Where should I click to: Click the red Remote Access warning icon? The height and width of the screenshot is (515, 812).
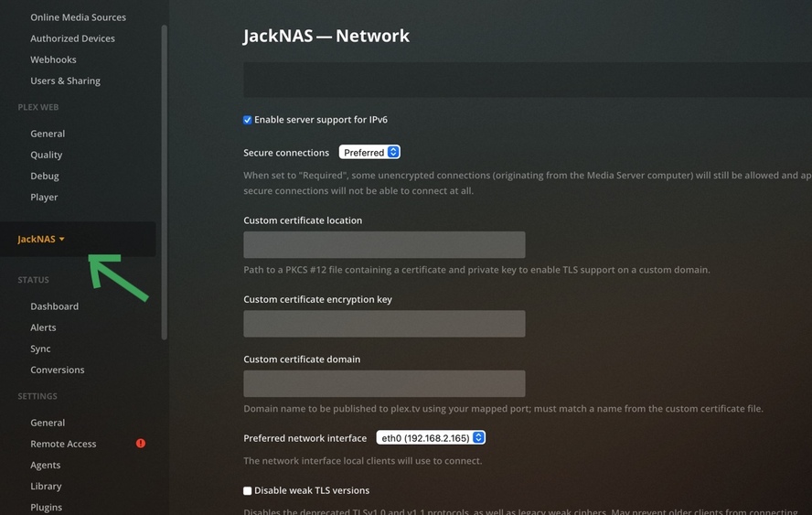(141, 444)
